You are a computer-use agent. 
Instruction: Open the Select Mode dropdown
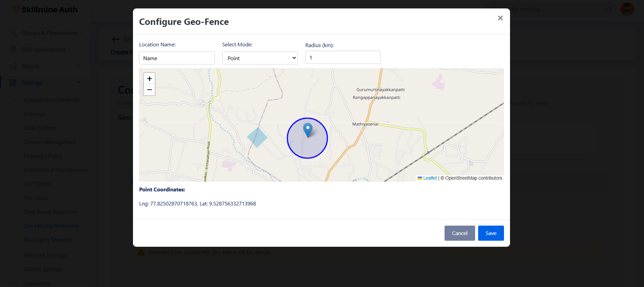[x=260, y=58]
